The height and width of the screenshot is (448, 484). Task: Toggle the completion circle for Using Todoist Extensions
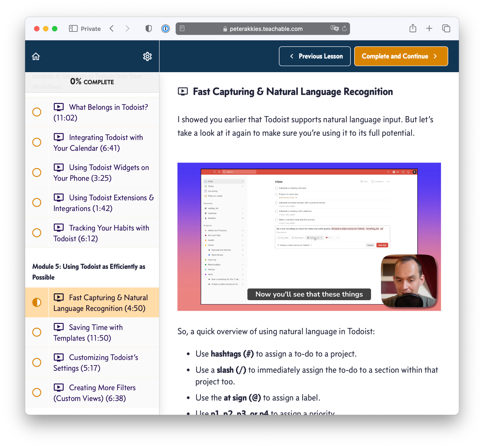point(37,203)
